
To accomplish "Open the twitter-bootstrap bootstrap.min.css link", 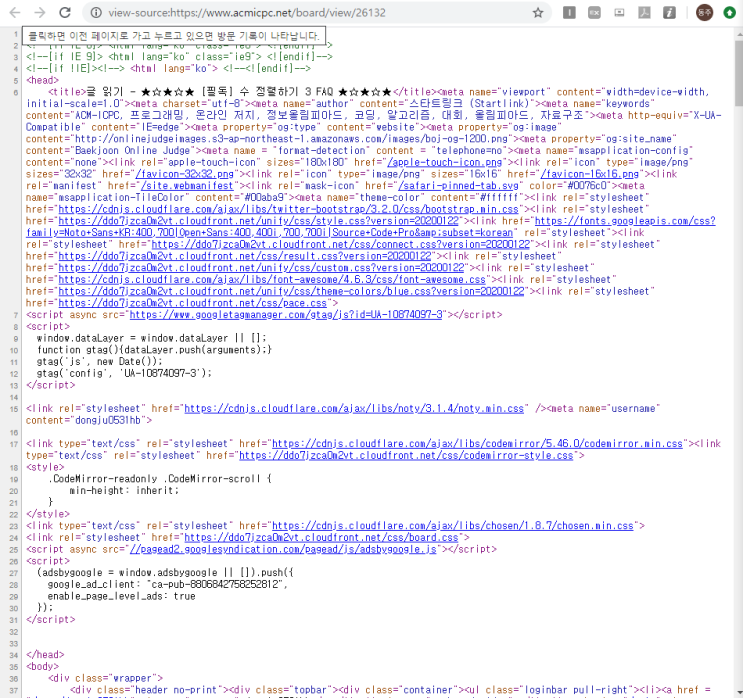I will [288, 209].
